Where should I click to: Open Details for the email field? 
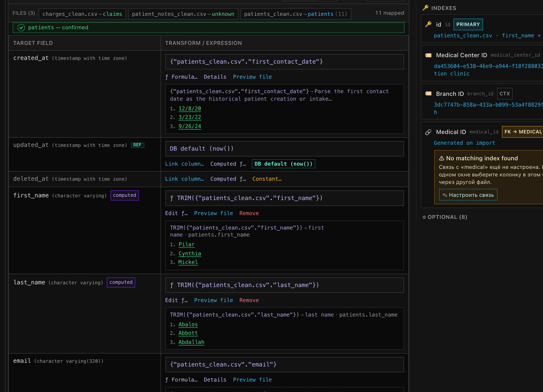point(215,380)
